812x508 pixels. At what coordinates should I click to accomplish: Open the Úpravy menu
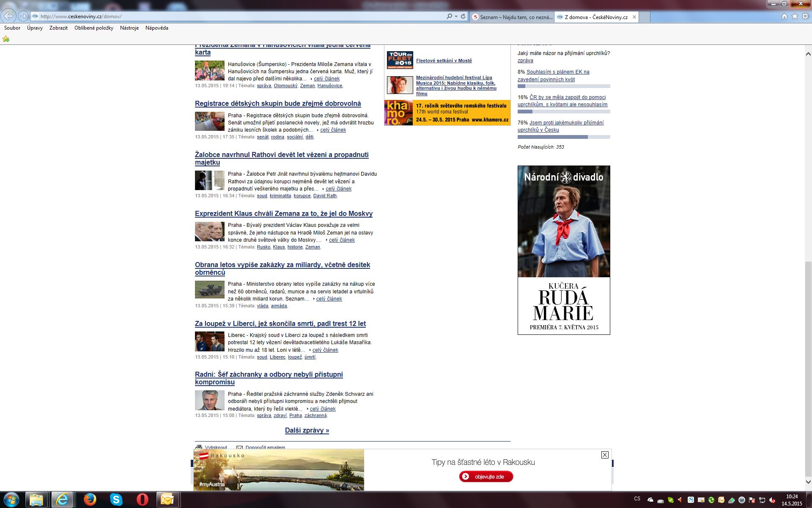pyautogui.click(x=35, y=28)
